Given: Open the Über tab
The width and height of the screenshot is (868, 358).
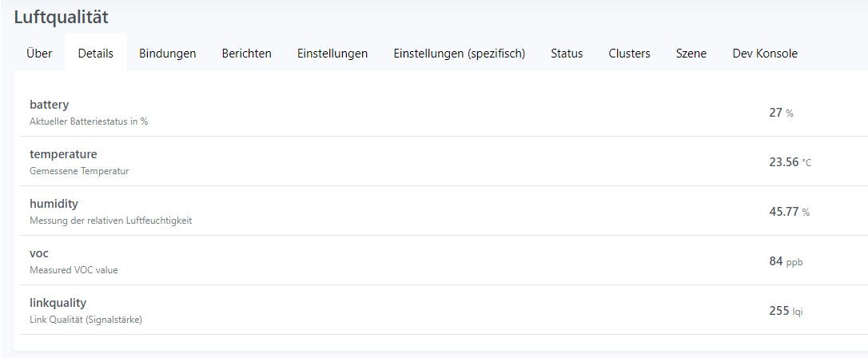Looking at the screenshot, I should pyautogui.click(x=39, y=54).
